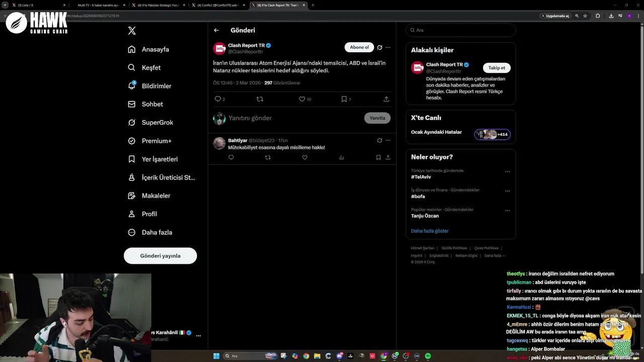Open Profil in the sidebar
The height and width of the screenshot is (362, 644).
(142, 214)
